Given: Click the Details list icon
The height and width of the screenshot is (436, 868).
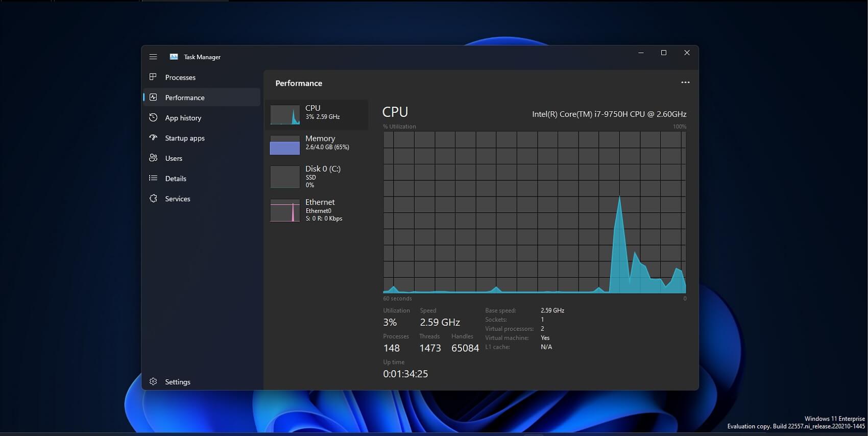Looking at the screenshot, I should coord(153,178).
